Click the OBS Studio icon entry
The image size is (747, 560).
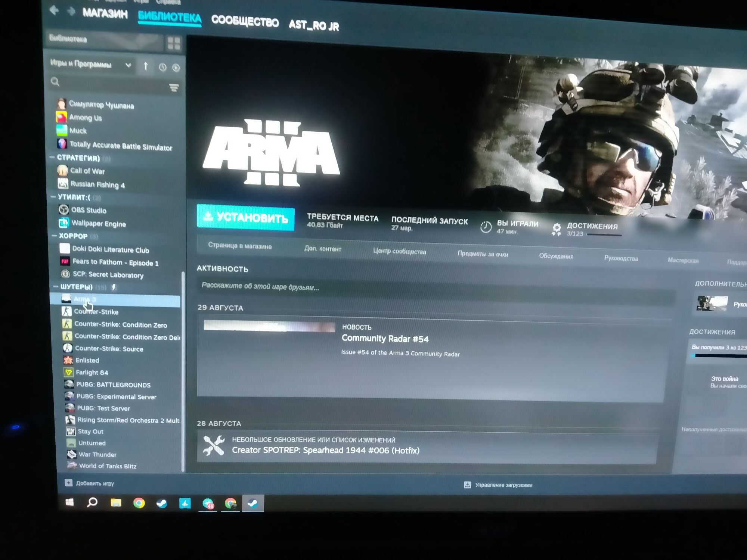[63, 209]
